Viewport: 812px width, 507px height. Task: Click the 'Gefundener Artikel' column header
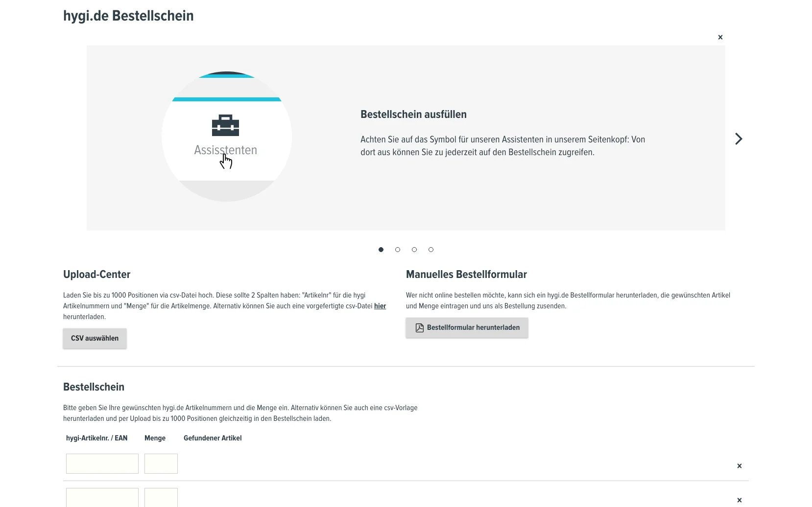213,438
